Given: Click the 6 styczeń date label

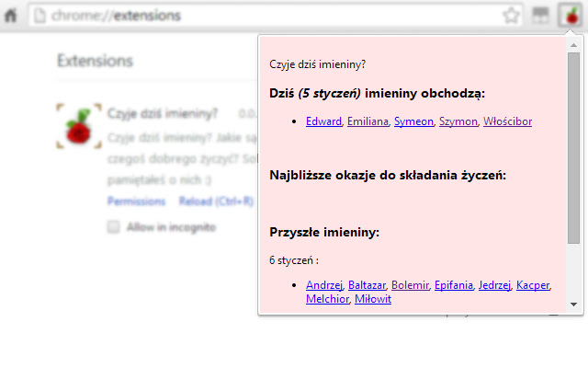Looking at the screenshot, I should (x=294, y=260).
